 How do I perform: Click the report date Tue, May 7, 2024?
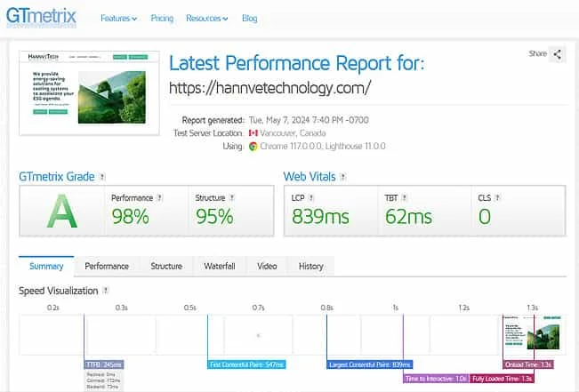309,120
